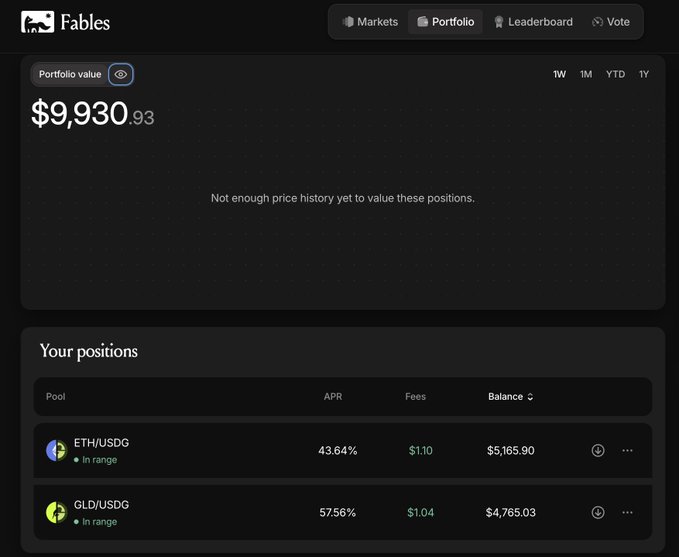The image size is (679, 557).
Task: Click the GLD/USDG token pair icon
Action: pyautogui.click(x=57, y=513)
